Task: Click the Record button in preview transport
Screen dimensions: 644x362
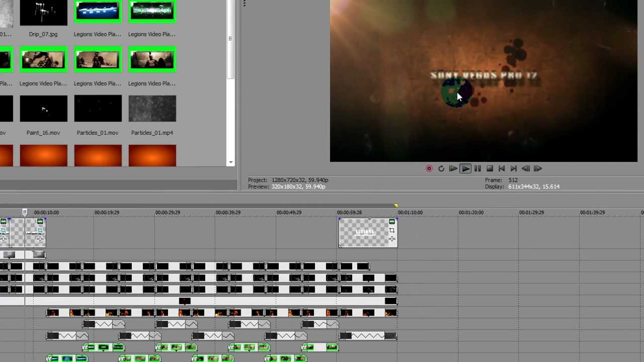Action: coord(429,169)
